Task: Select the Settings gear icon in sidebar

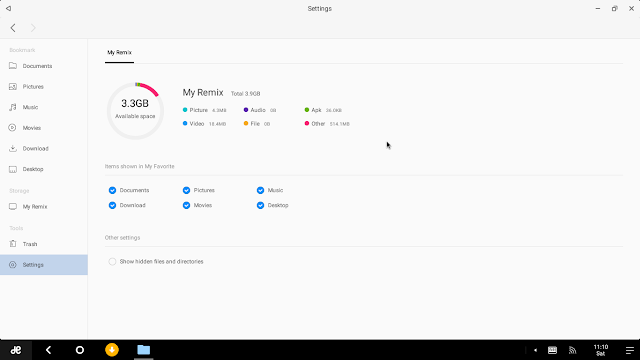Action: tap(13, 264)
